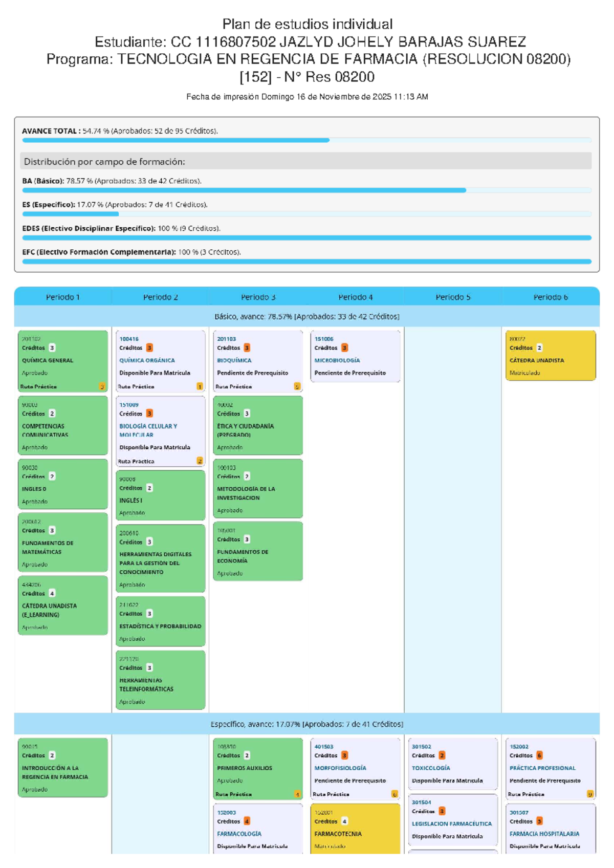The width and height of the screenshot is (614, 868).
Task: Select the INGLÉS I course title
Action: [x=130, y=501]
